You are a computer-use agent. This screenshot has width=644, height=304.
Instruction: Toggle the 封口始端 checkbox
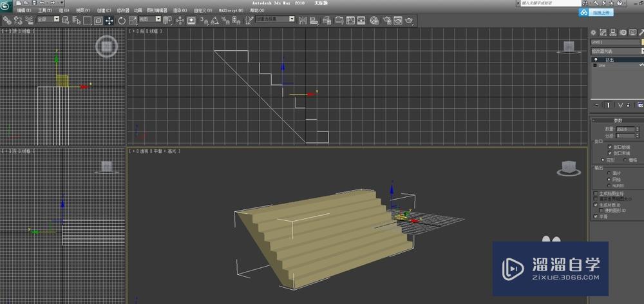point(610,147)
